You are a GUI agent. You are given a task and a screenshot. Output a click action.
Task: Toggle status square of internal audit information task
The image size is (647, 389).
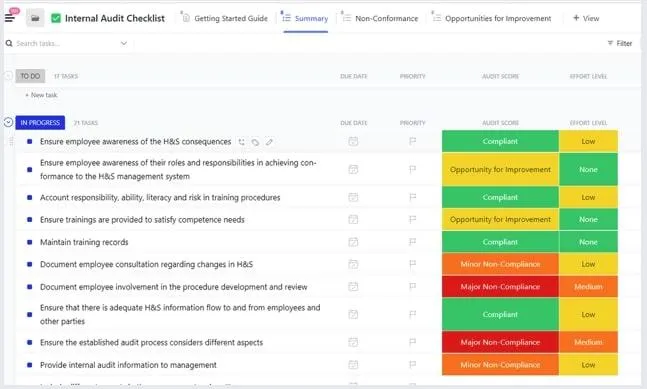tap(29, 365)
